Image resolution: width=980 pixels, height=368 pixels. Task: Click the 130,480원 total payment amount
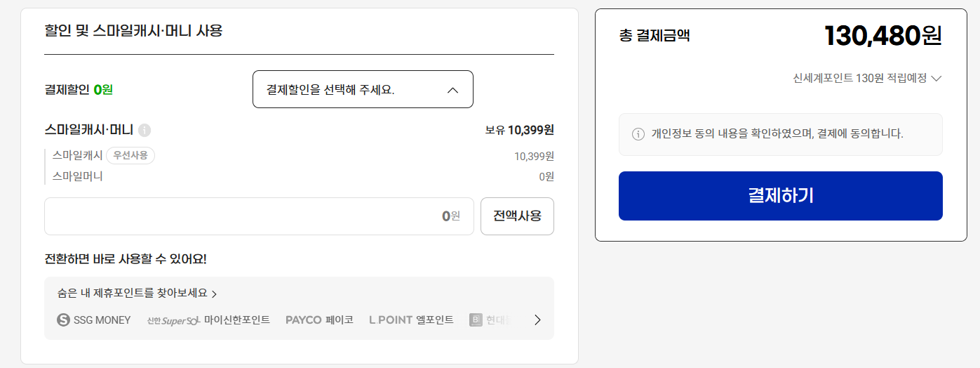[x=882, y=36]
